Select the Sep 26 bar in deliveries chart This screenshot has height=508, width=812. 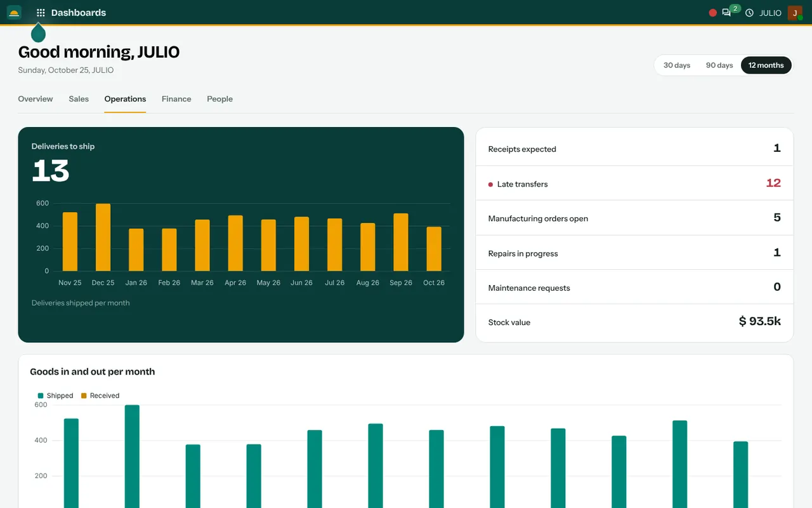(x=400, y=242)
